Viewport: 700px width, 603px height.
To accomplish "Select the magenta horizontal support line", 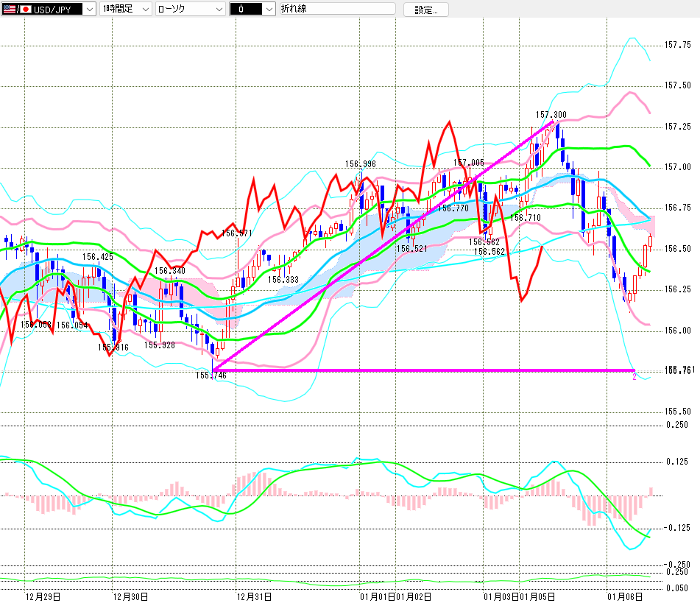I will pyautogui.click(x=442, y=370).
